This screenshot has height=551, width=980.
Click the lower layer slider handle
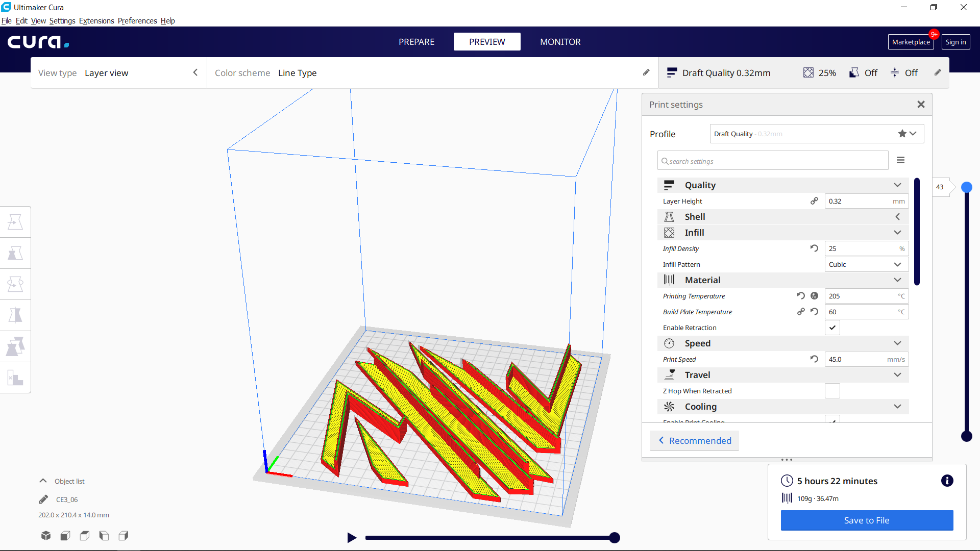[x=966, y=436]
